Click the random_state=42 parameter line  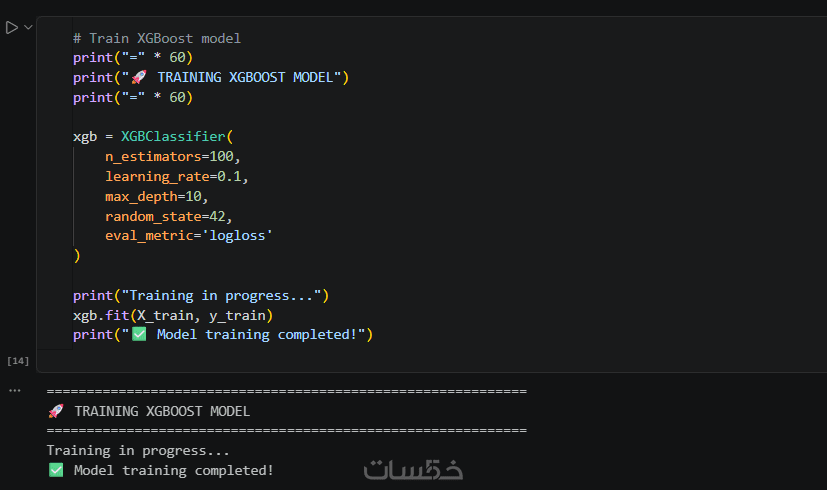(x=168, y=216)
